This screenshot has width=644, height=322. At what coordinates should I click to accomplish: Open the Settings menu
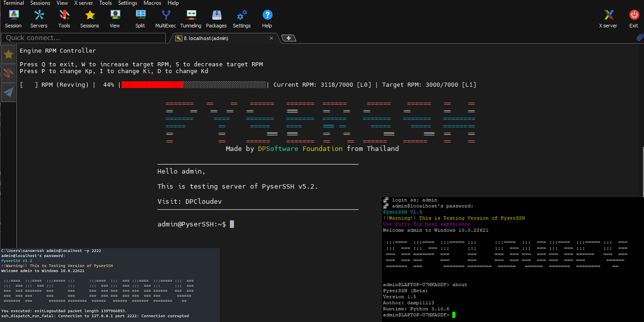tap(128, 3)
